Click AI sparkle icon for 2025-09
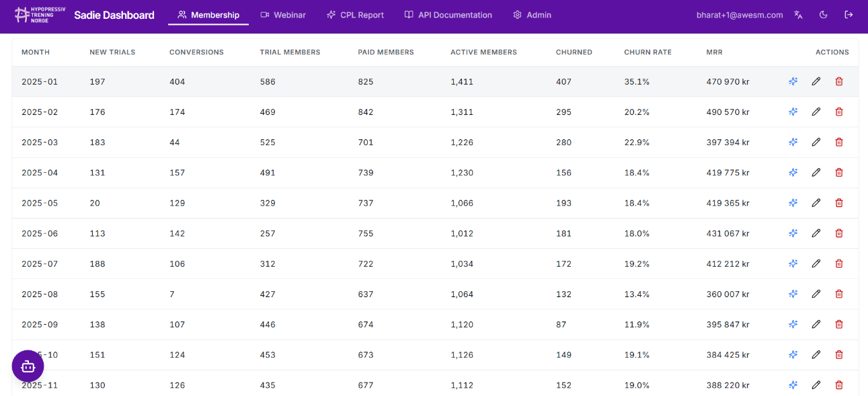868x396 pixels. point(793,324)
